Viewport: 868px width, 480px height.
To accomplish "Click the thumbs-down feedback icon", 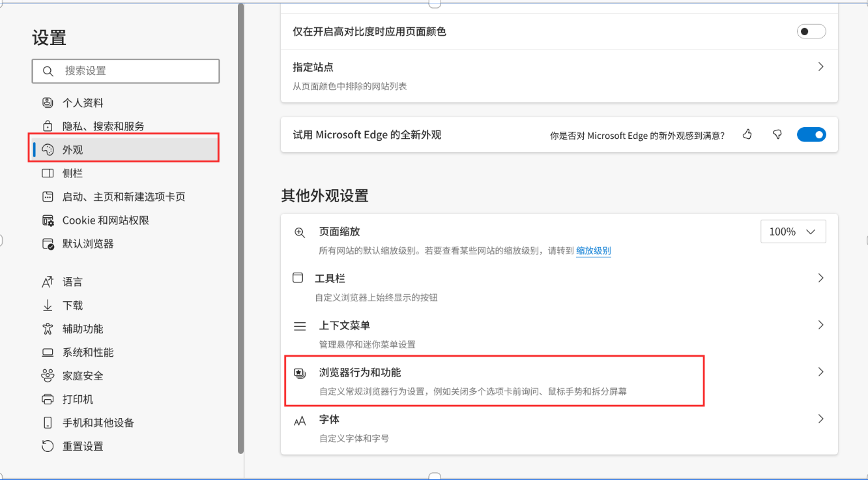I will click(x=777, y=134).
